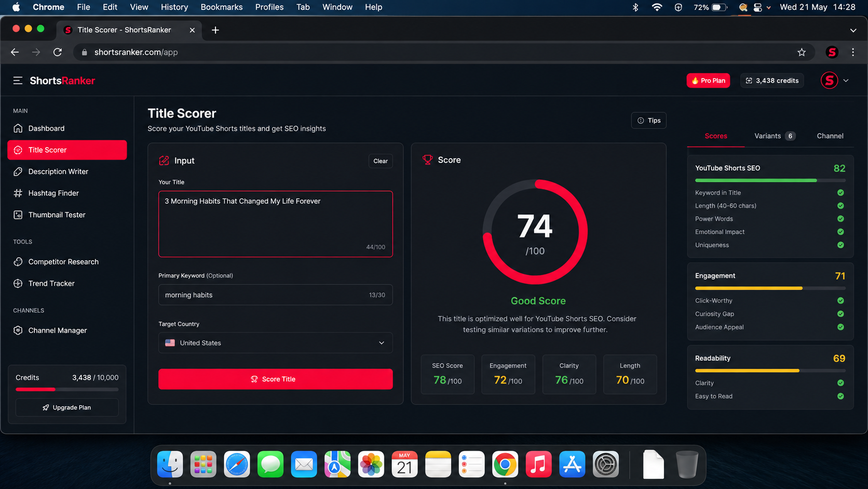Open Photos app from the dock

coord(371,464)
